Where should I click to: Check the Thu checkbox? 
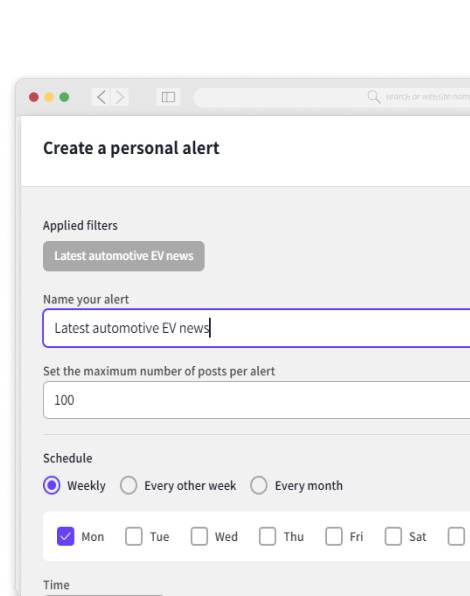[267, 536]
